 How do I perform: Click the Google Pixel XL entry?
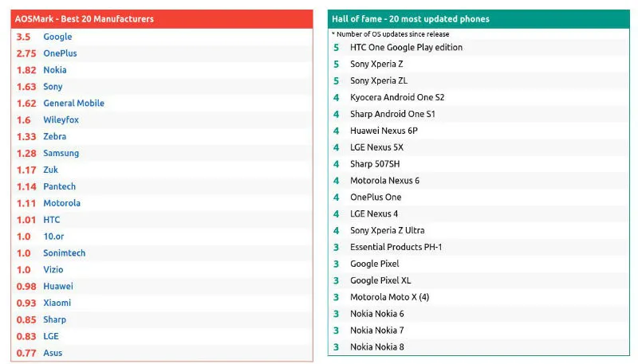380,280
